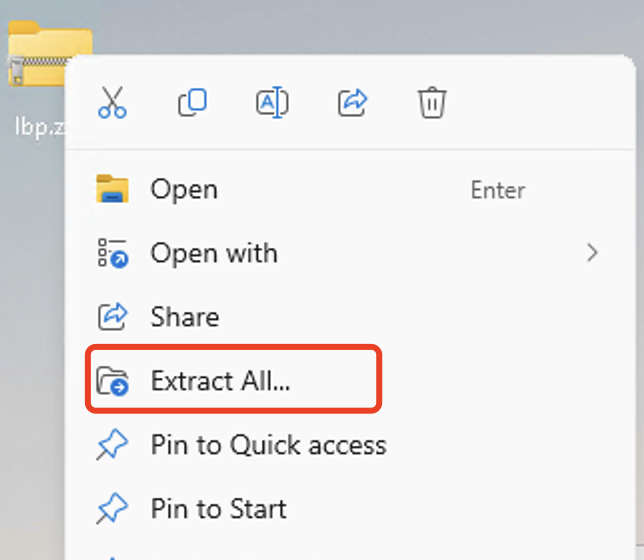Screen dimensions: 644x560
Task: Click the Enter shortcut hint beside Open
Action: [498, 190]
